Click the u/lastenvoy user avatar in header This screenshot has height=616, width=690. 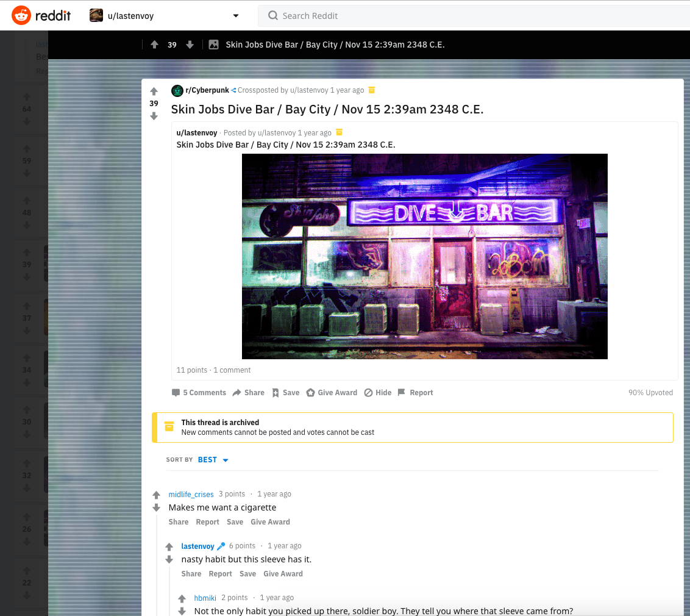pyautogui.click(x=96, y=15)
